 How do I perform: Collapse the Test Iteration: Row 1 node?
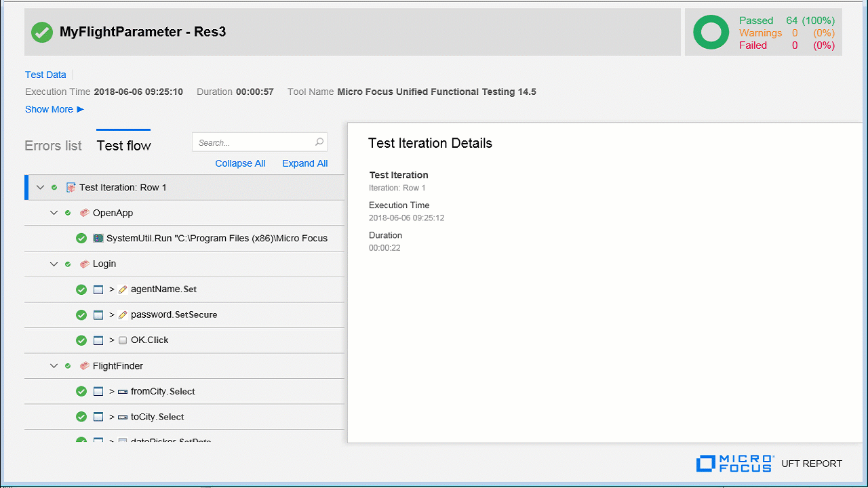(40, 188)
